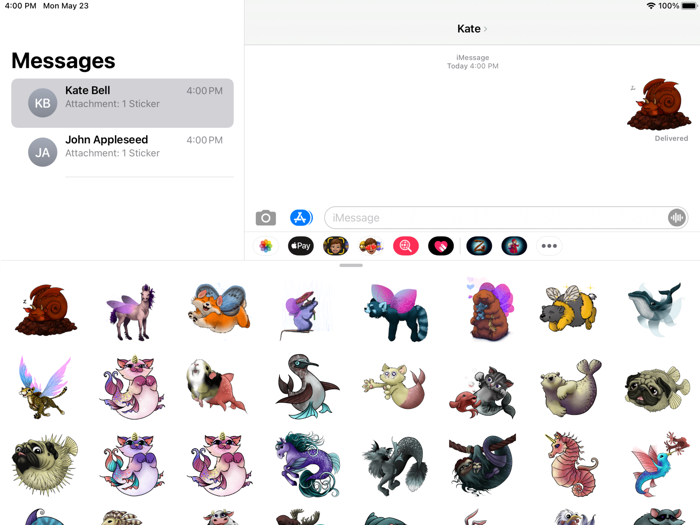The width and height of the screenshot is (700, 525).
Task: Open the Photos app in app strip
Action: 266,246
